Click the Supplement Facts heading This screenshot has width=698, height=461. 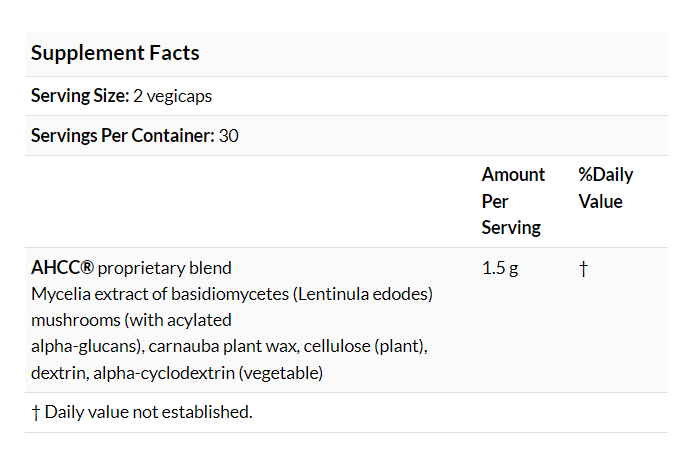coord(115,54)
